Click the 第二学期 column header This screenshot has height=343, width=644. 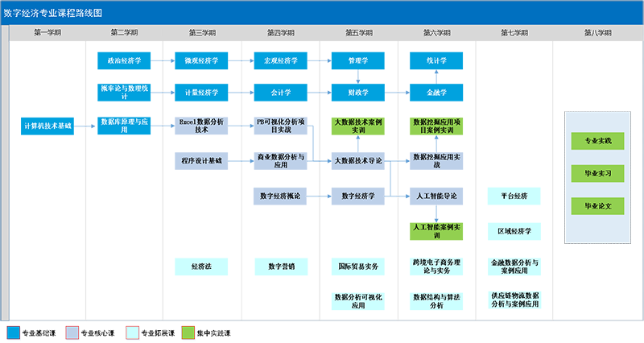point(124,32)
